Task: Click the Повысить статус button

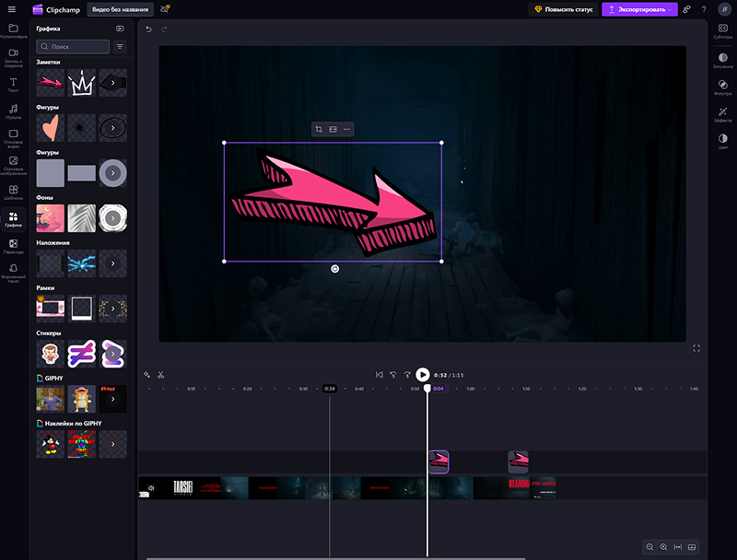Action: point(563,9)
